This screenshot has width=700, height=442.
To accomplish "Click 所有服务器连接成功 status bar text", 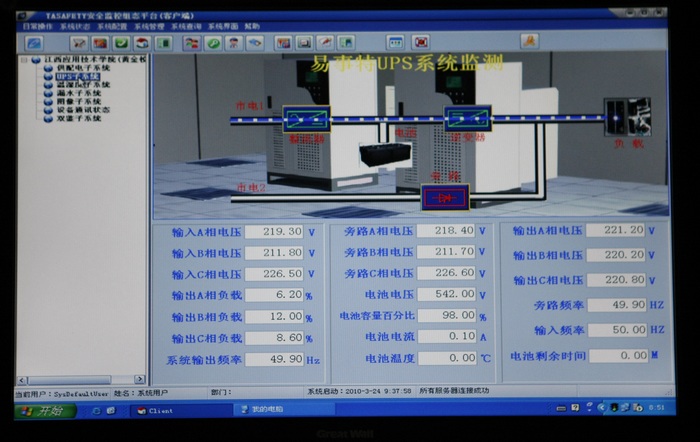I will 454,391.
